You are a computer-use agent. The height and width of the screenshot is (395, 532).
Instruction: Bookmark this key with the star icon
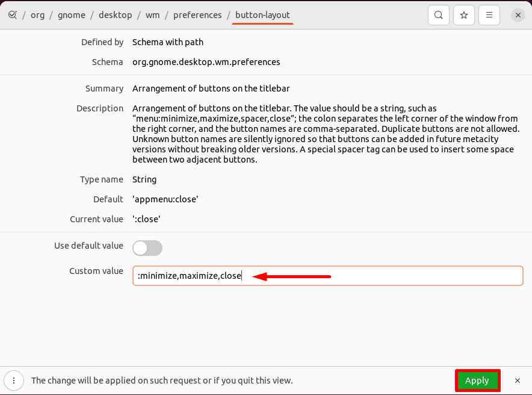(x=464, y=15)
